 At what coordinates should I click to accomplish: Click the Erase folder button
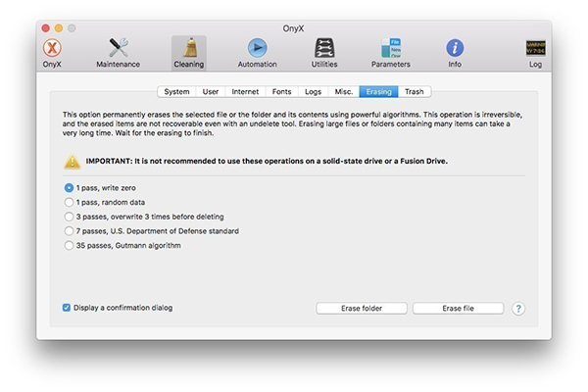click(x=362, y=309)
